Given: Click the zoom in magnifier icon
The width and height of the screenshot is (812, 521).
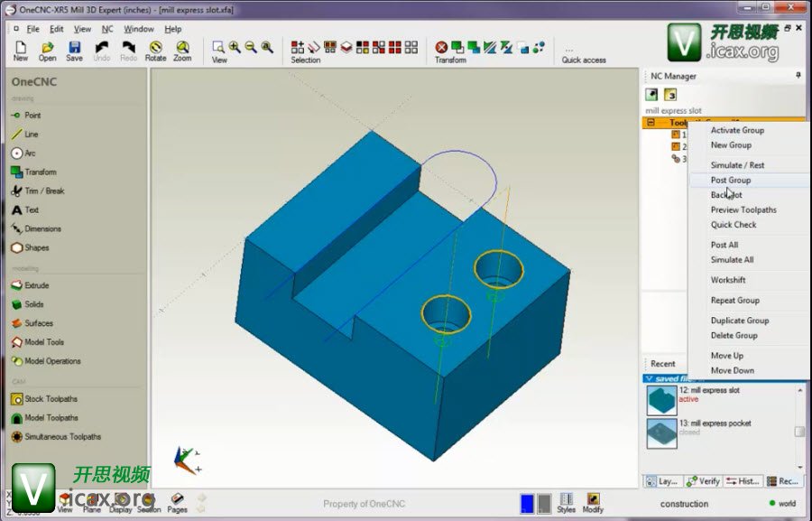Looking at the screenshot, I should (235, 47).
